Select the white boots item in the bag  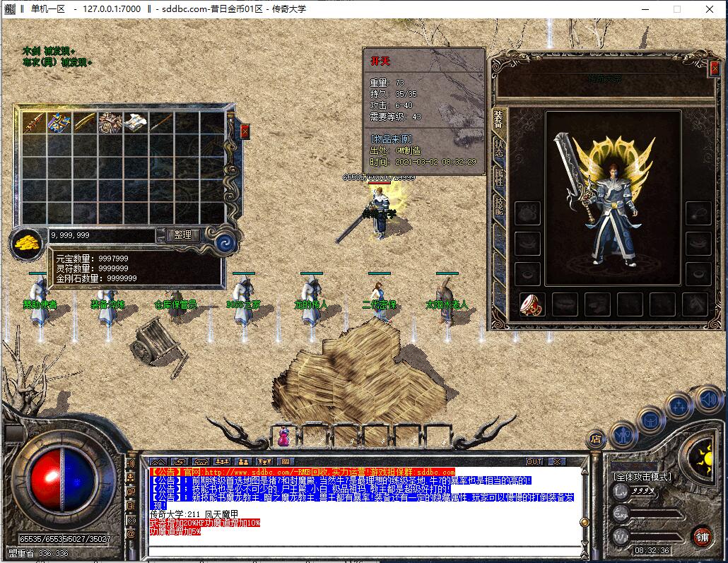136,122
